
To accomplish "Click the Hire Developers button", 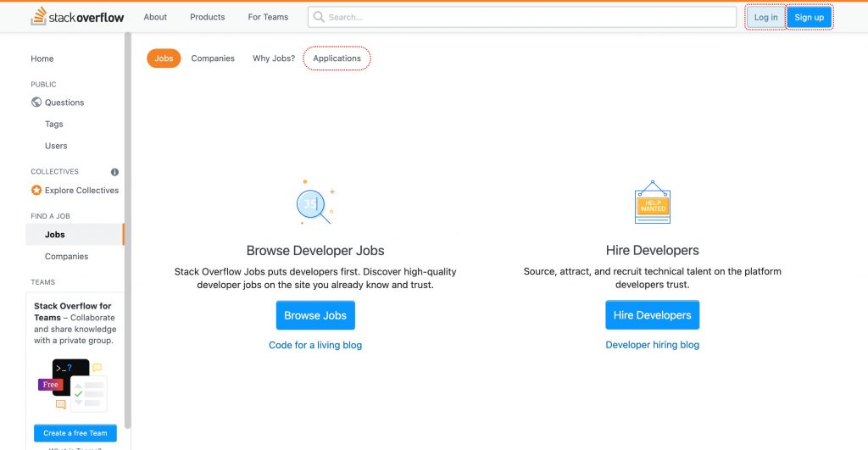I will pyautogui.click(x=652, y=315).
